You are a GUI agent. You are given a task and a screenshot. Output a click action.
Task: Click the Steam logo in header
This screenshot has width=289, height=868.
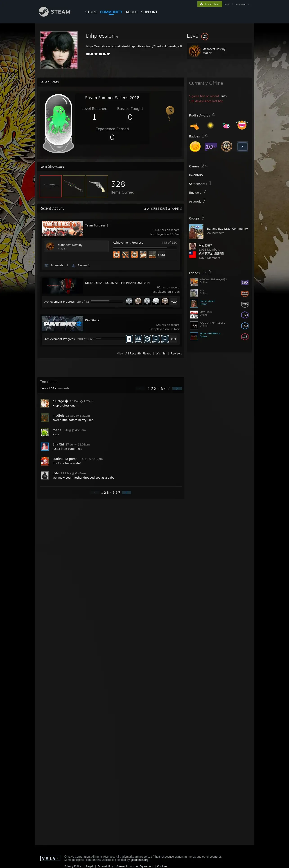pyautogui.click(x=55, y=12)
